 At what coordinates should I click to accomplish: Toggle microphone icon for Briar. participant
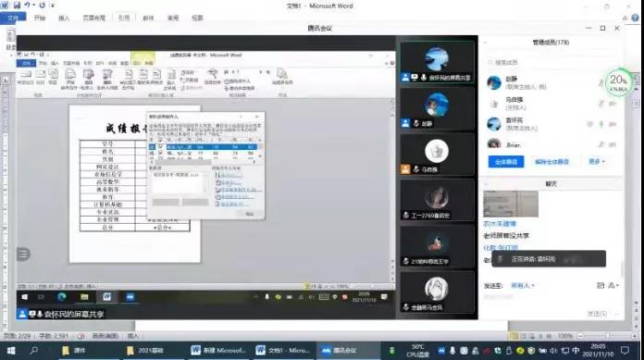coord(601,144)
